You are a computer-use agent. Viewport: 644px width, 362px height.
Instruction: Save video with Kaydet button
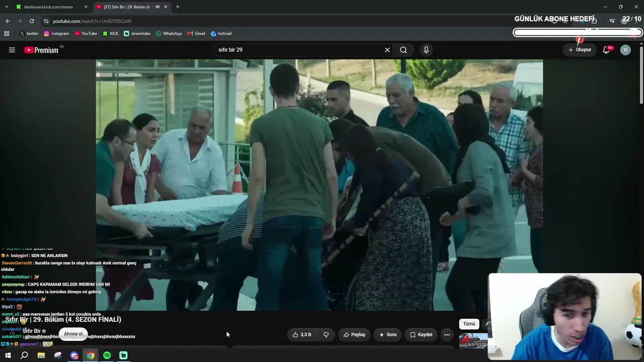(x=421, y=334)
